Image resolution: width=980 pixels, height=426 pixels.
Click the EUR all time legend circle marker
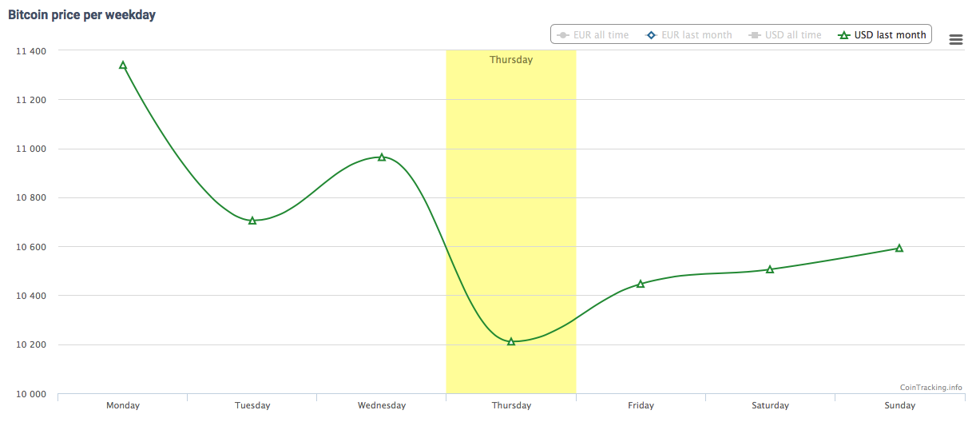point(562,35)
